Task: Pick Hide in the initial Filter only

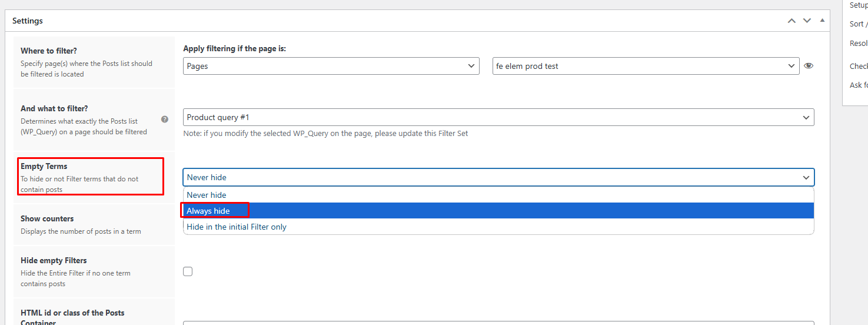Action: point(498,227)
